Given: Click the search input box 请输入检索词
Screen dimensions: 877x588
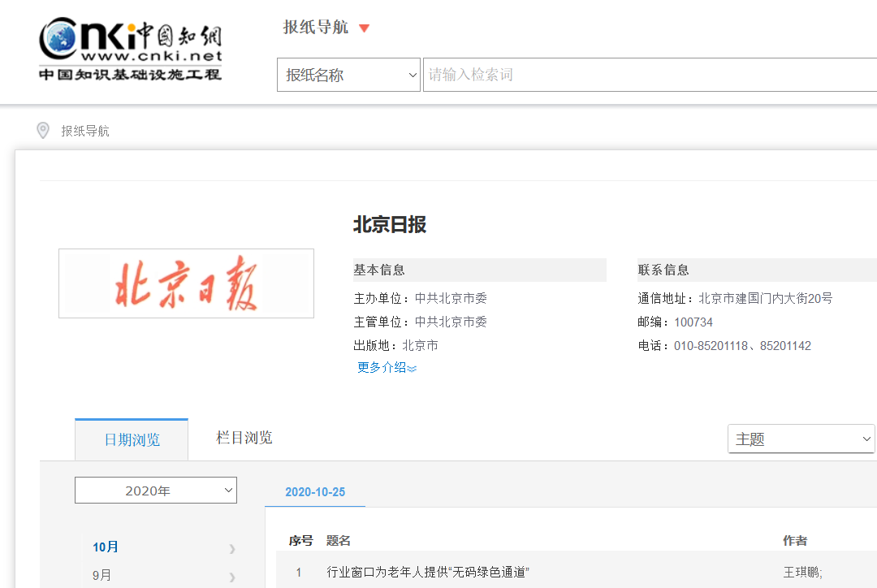Looking at the screenshot, I should (x=650, y=75).
